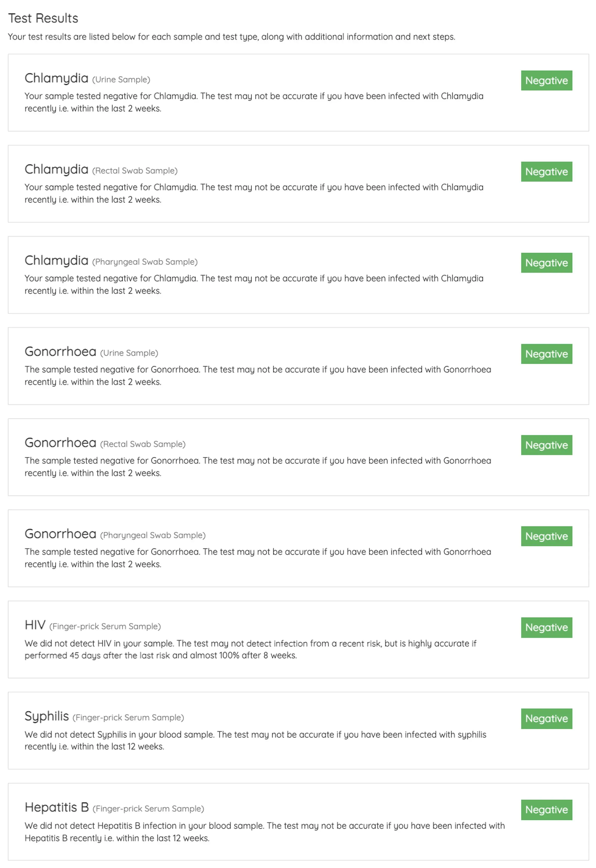Click the Test Results page heading
Image resolution: width=596 pixels, height=868 pixels.
[43, 18]
